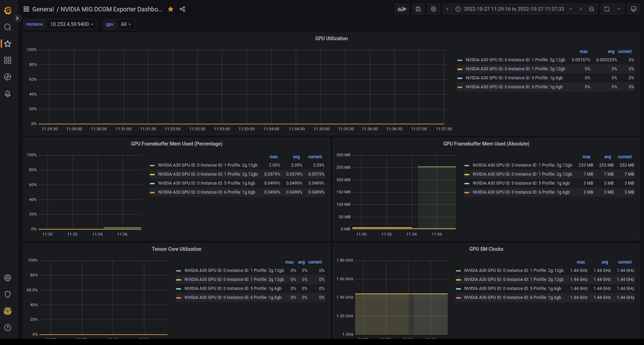Toggle Instance ID: 5 series in Framebuffer Percentage legend
644x345 pixels.
[207, 183]
